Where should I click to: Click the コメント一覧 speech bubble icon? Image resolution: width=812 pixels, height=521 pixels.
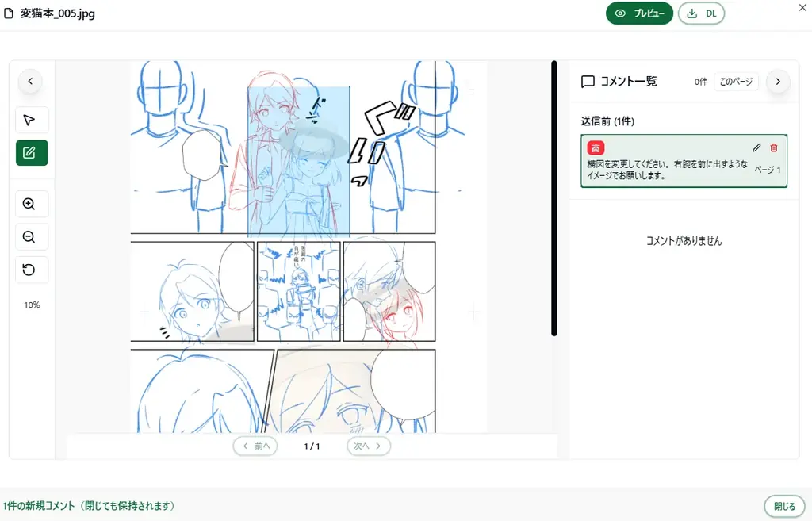coord(587,81)
